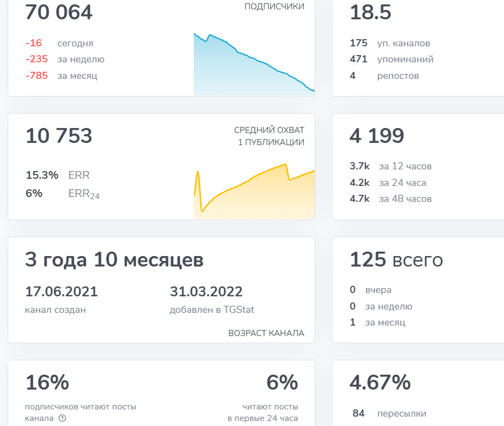Image resolution: width=504 pixels, height=426 pixels.
Task: Click the '-235' weekly change value
Action: [36, 59]
